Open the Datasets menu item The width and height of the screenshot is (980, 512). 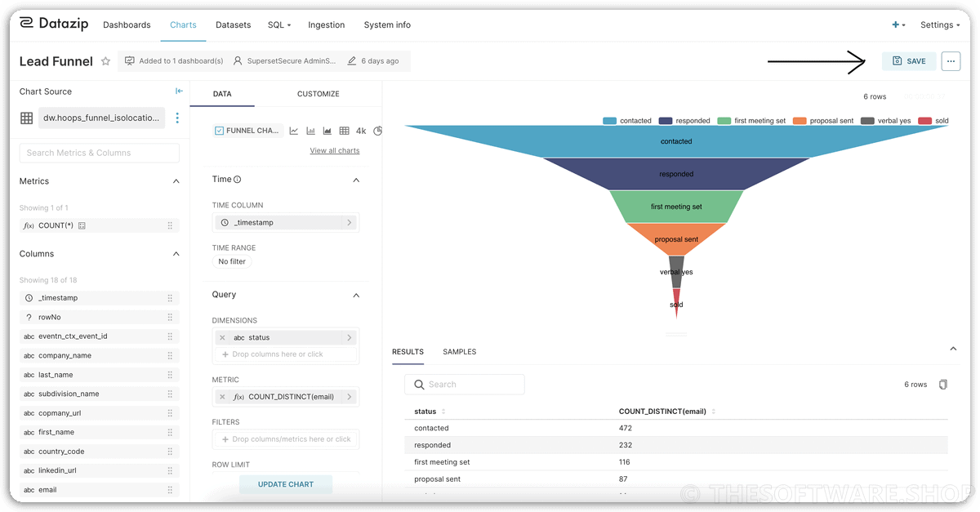coord(234,25)
